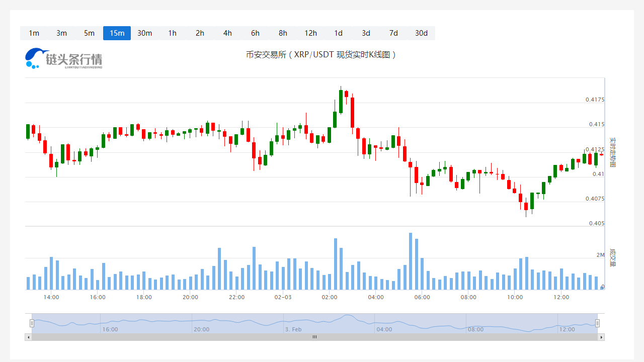This screenshot has width=644, height=362.
Task: Open the 3d interval tab
Action: 366,33
